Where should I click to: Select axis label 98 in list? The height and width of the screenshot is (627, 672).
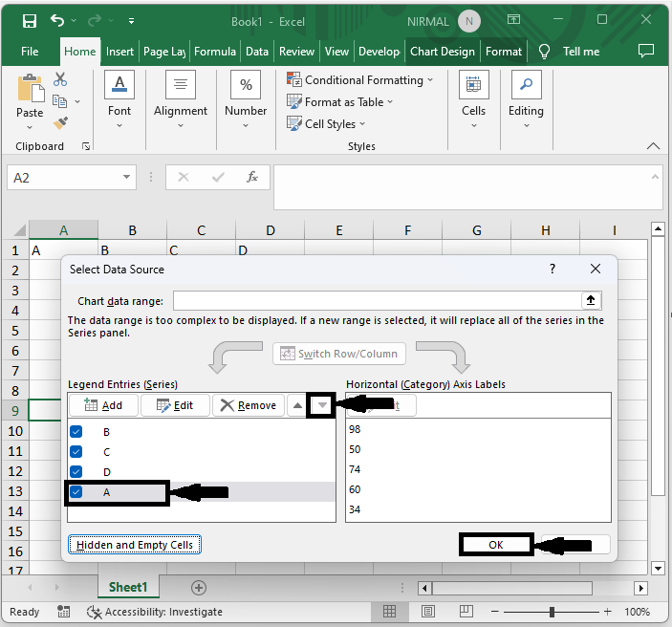click(x=355, y=429)
